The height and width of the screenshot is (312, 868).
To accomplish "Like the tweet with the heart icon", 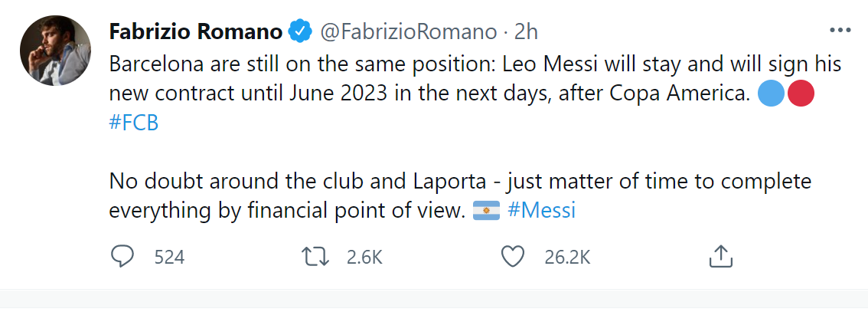I will (512, 257).
